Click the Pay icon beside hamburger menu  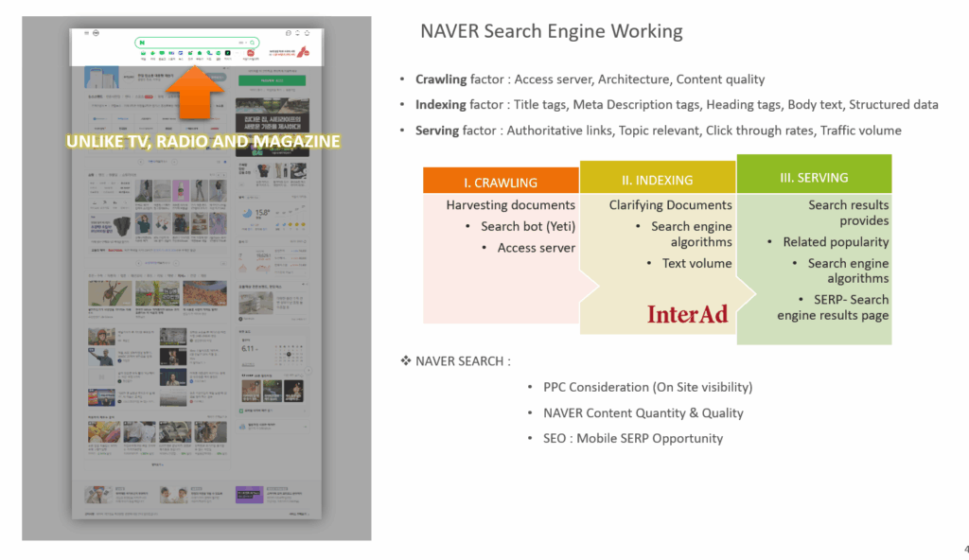tap(96, 33)
